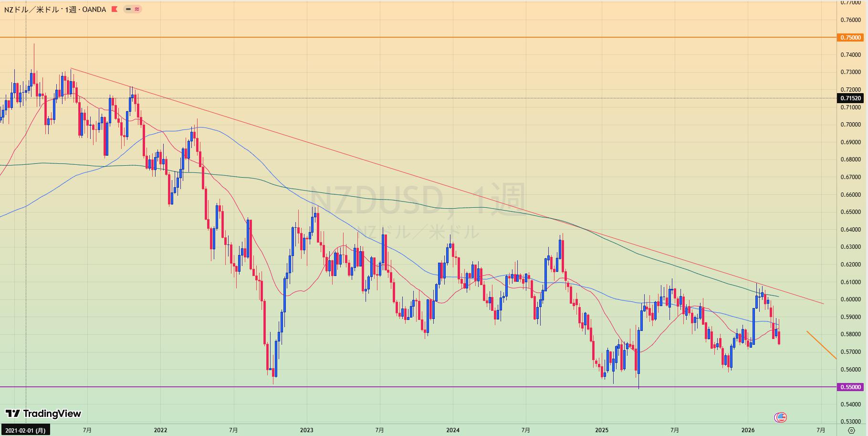This screenshot has height=436, width=868.
Task: Open the chart settings hexagon icon
Action: pyautogui.click(x=851, y=430)
